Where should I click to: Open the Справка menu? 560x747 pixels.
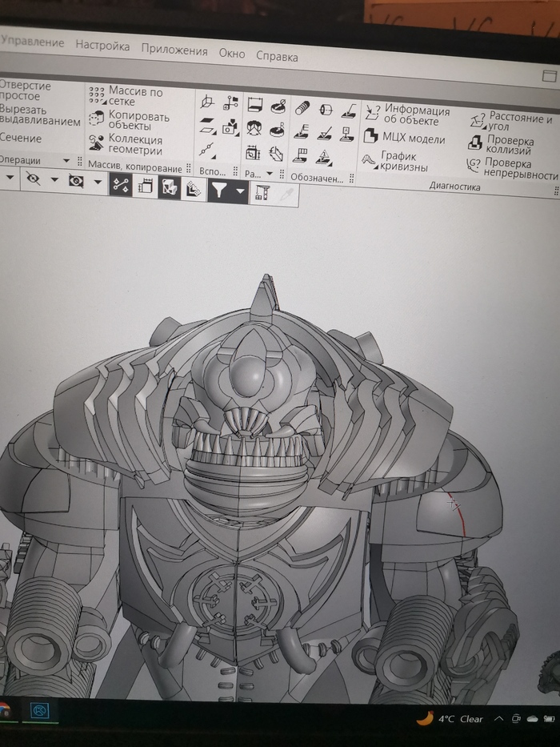pyautogui.click(x=277, y=57)
